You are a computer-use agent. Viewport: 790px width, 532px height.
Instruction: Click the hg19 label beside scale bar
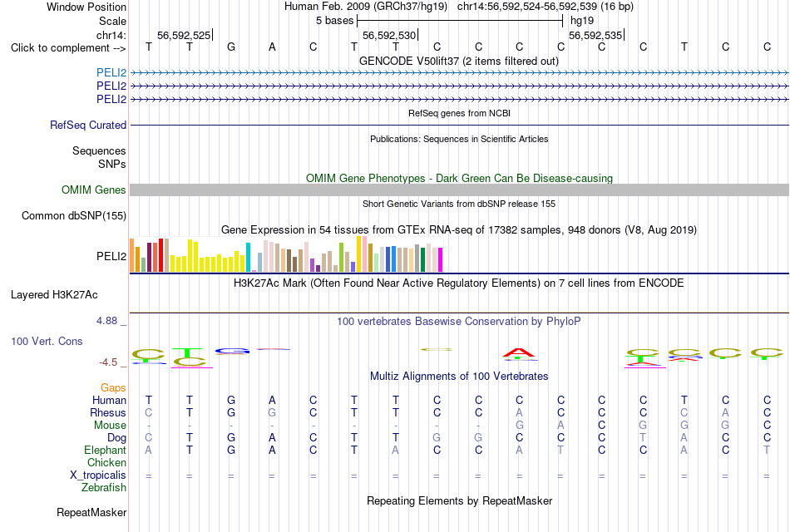[x=582, y=21]
